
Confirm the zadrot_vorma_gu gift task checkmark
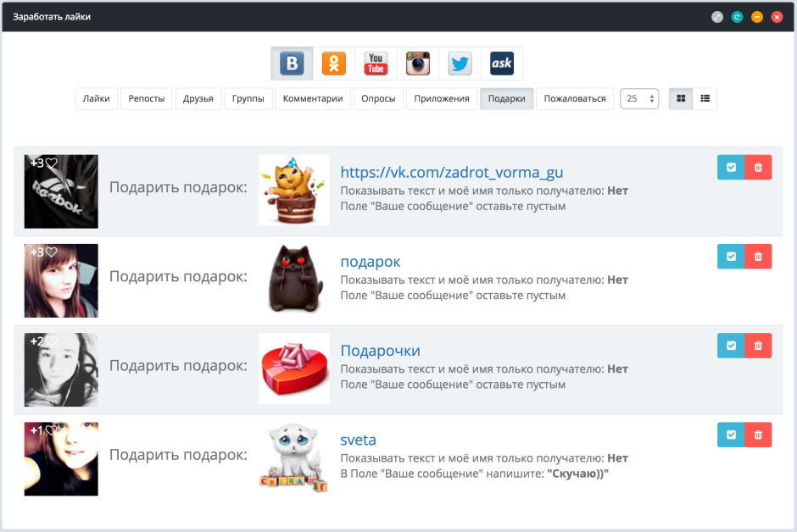tap(731, 168)
